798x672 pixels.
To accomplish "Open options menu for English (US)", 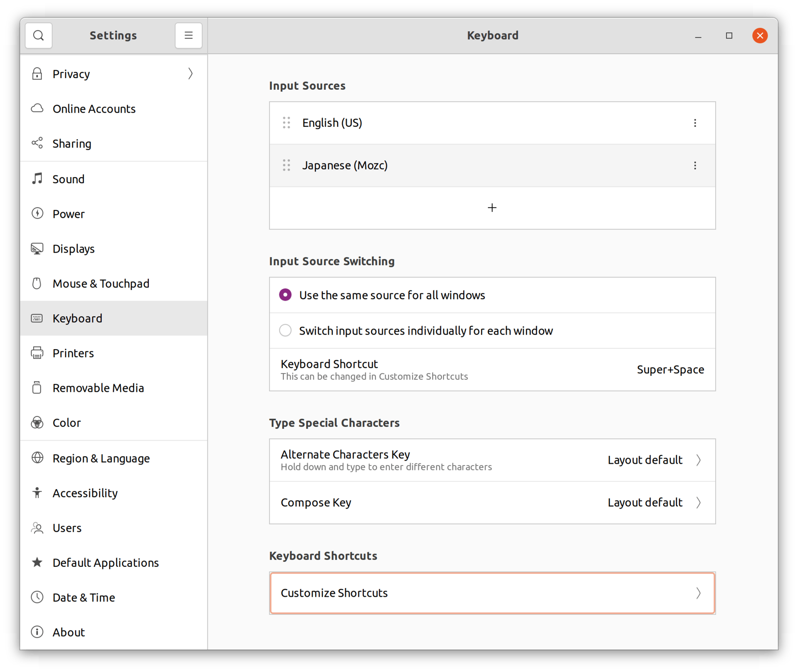I will click(x=695, y=123).
